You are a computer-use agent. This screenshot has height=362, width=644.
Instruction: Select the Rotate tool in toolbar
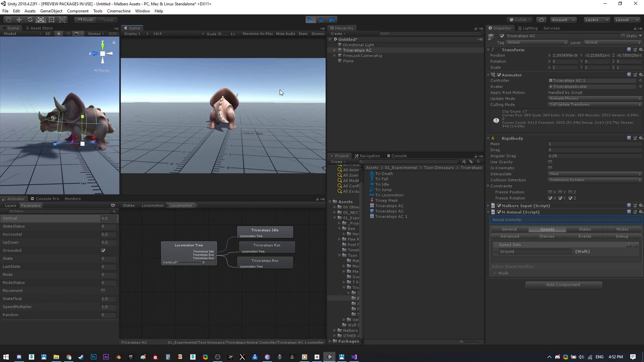30,20
